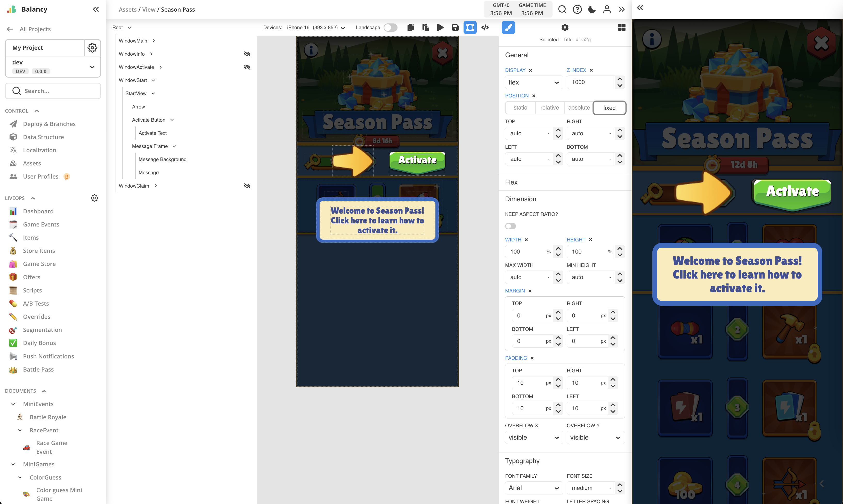This screenshot has height=504, width=843.
Task: Click the save disk icon
Action: coord(455,28)
